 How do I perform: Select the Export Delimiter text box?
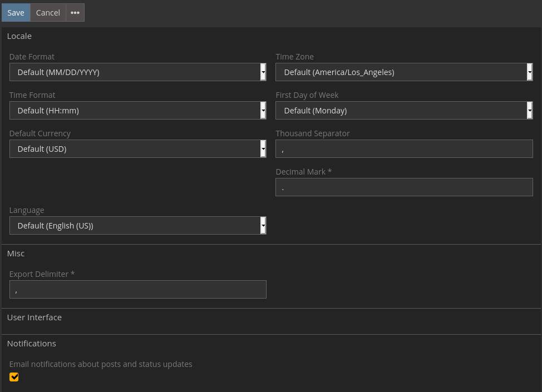click(137, 290)
